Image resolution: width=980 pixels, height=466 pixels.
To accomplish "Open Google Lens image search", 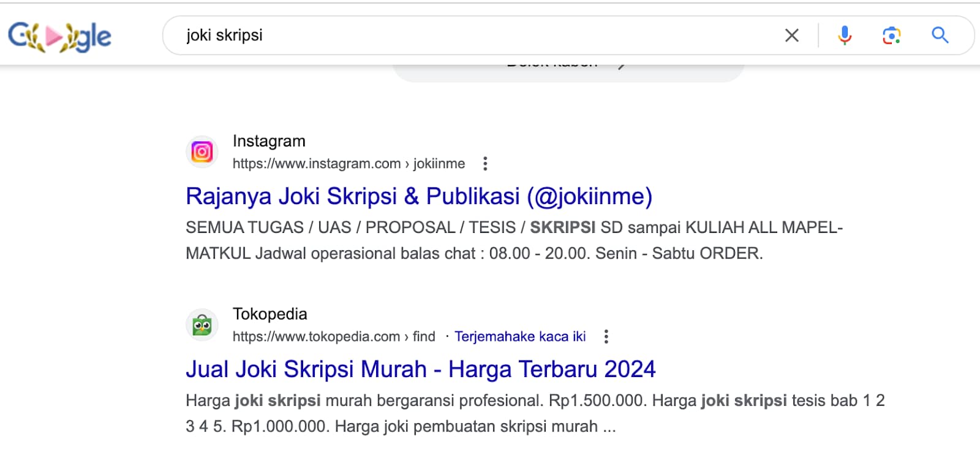I will point(891,36).
